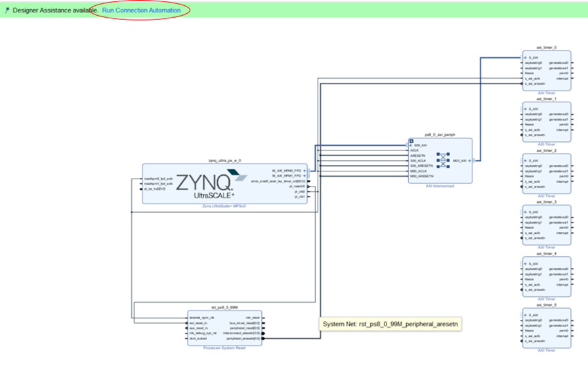
Task: Expand S00_AXI port on AXI Interconnect
Action: click(411, 145)
